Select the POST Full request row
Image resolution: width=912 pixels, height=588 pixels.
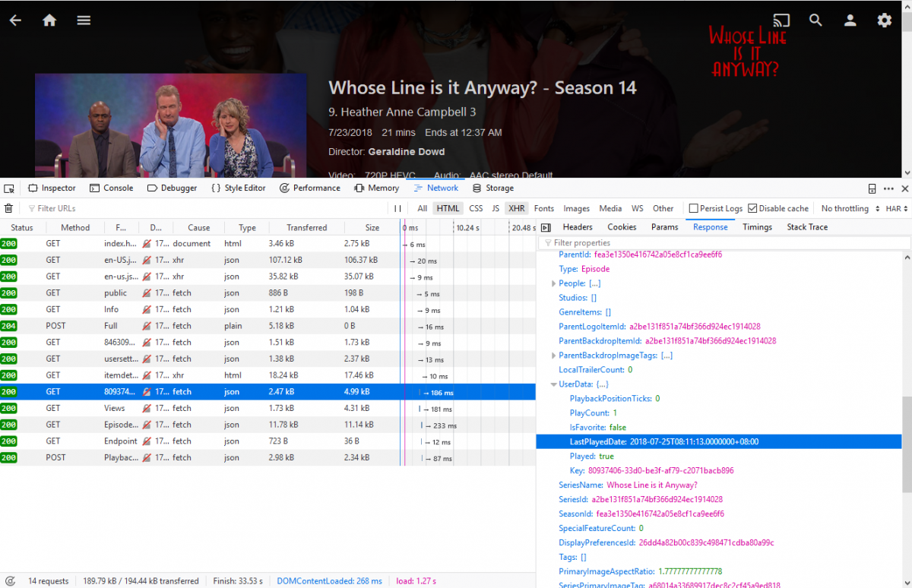[x=268, y=326]
